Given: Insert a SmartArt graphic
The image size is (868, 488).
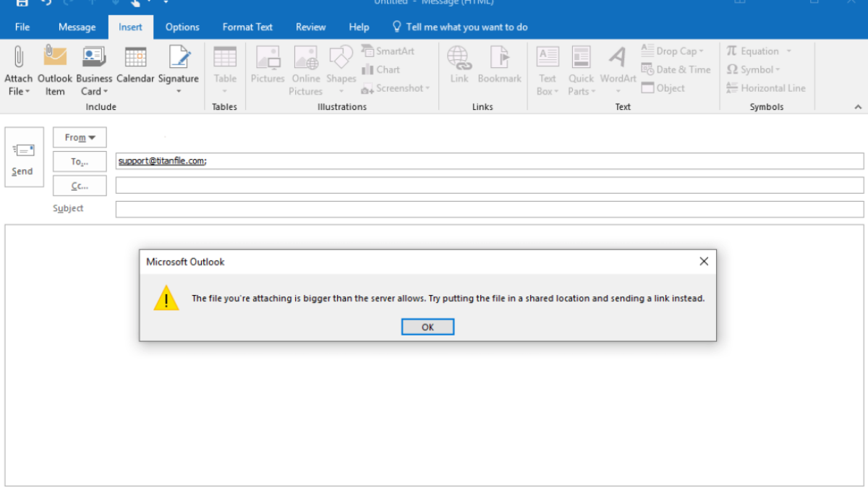Looking at the screenshot, I should [x=388, y=51].
